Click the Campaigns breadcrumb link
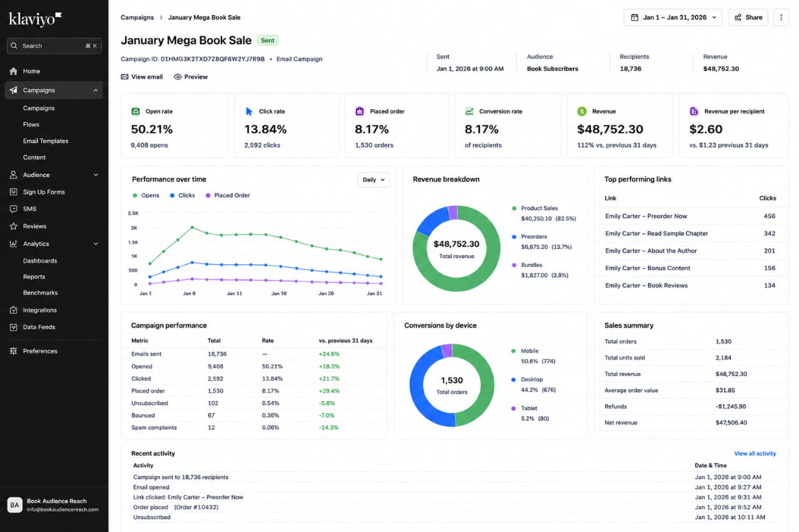 137,17
